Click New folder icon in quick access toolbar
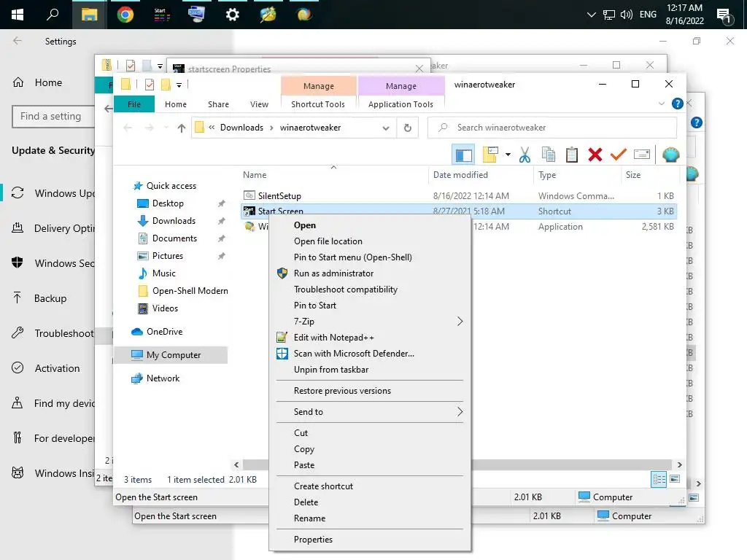Image resolution: width=747 pixels, height=560 pixels. pos(166,85)
